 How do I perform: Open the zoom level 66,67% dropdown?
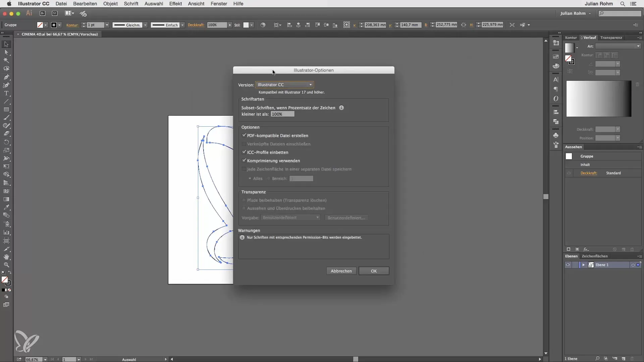[45, 359]
